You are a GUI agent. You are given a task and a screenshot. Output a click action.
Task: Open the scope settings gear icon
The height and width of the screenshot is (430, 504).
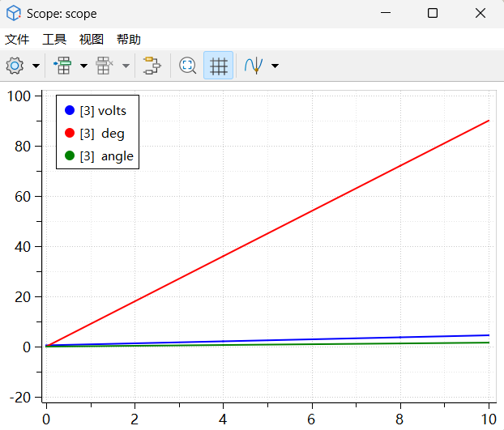(15, 66)
